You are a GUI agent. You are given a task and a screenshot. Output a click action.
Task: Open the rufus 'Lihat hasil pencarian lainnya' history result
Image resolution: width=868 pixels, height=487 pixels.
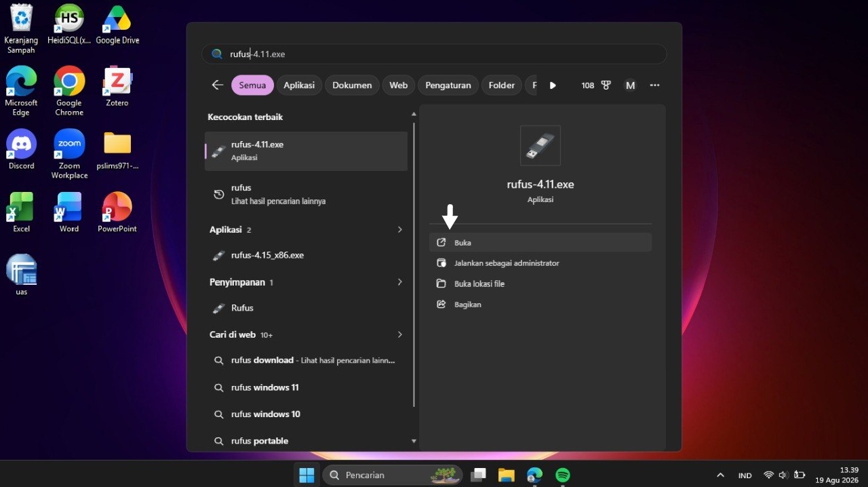(x=307, y=194)
